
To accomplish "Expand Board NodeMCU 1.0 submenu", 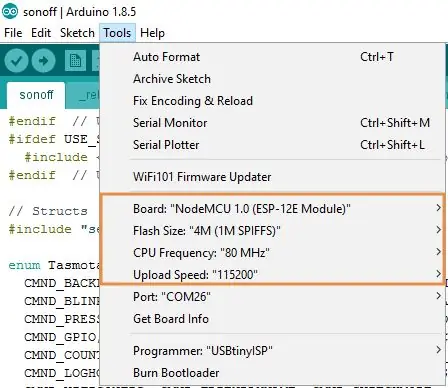I will pyautogui.click(x=273, y=209).
